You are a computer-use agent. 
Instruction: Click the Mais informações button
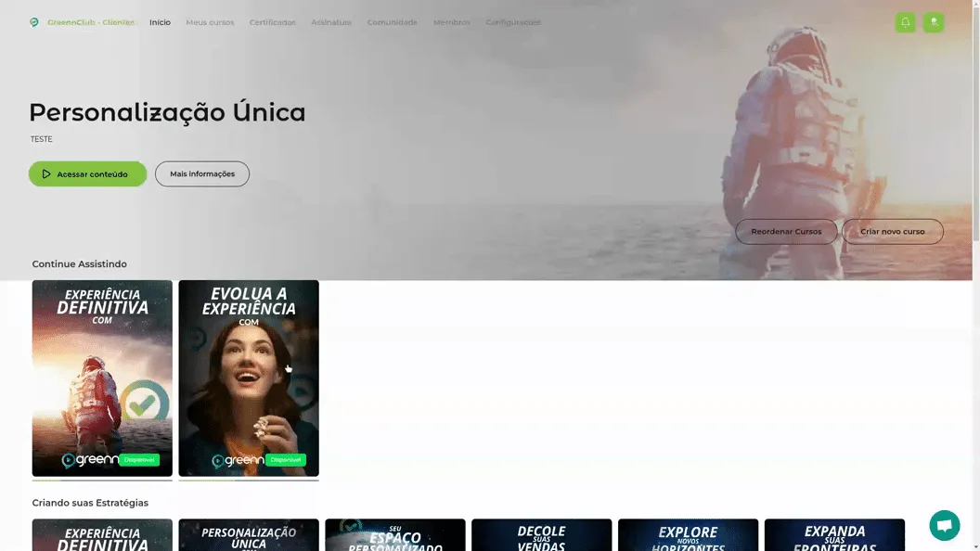pyautogui.click(x=202, y=174)
